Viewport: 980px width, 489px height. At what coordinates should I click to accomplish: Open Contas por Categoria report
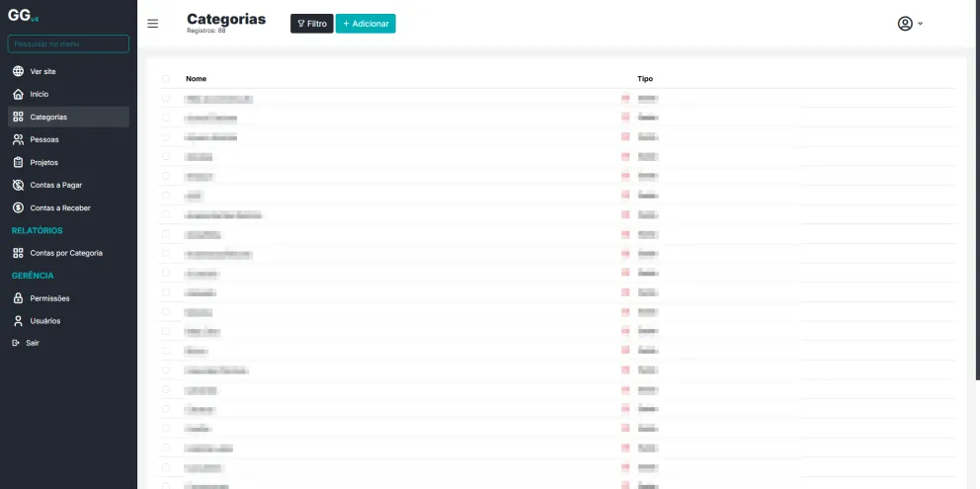click(65, 253)
